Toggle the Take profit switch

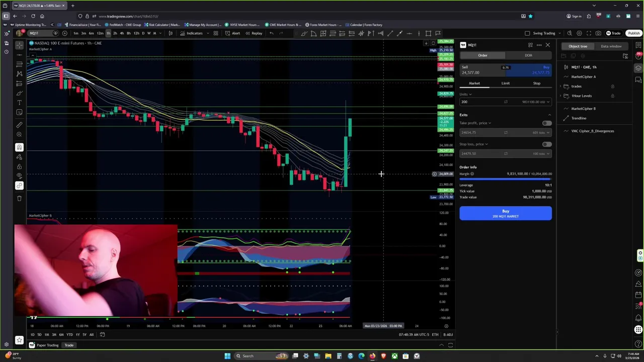546,123
